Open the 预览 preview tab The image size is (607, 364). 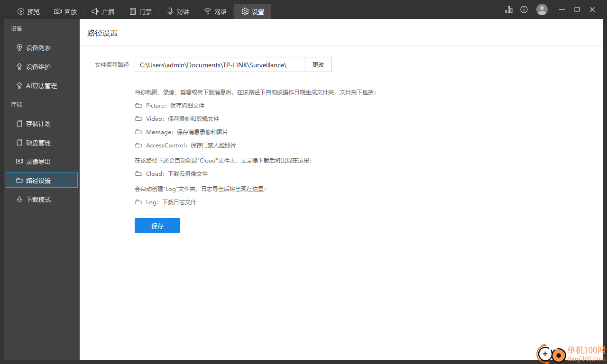(28, 11)
